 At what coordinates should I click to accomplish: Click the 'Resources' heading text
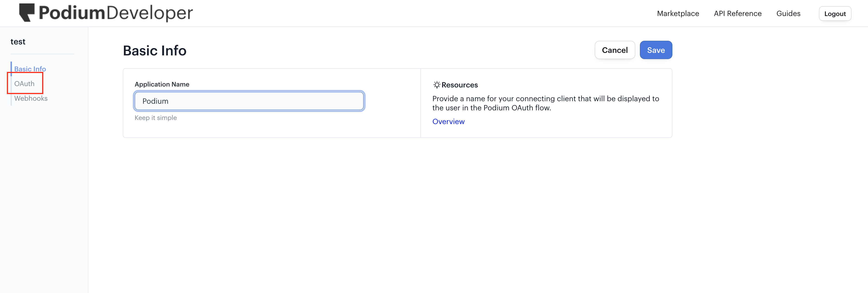[x=460, y=85]
